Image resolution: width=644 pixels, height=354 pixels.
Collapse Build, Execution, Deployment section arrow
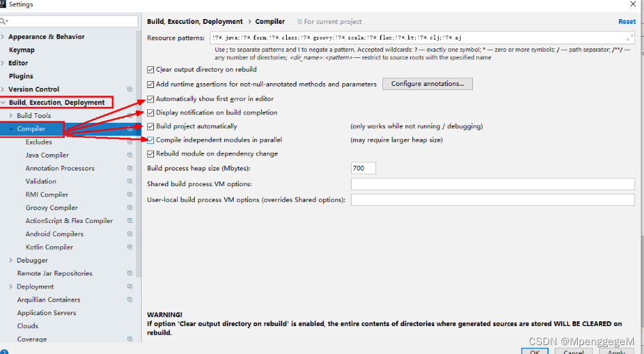[x=3, y=102]
